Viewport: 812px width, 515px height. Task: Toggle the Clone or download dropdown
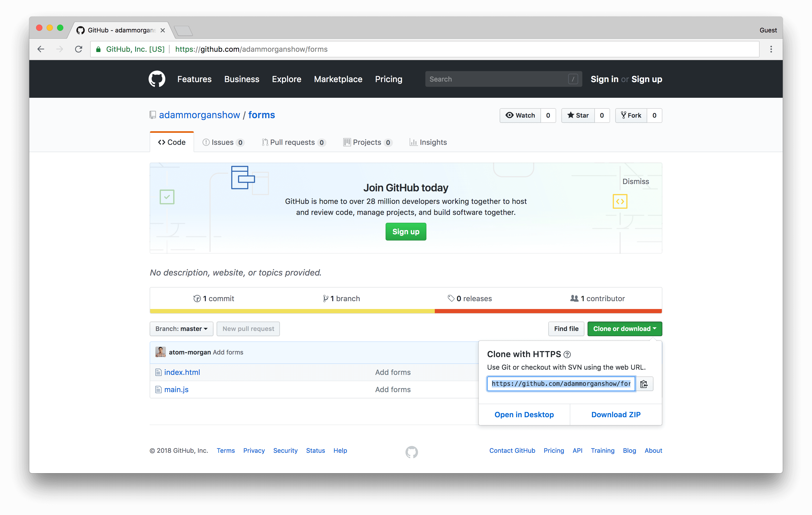[x=624, y=329]
